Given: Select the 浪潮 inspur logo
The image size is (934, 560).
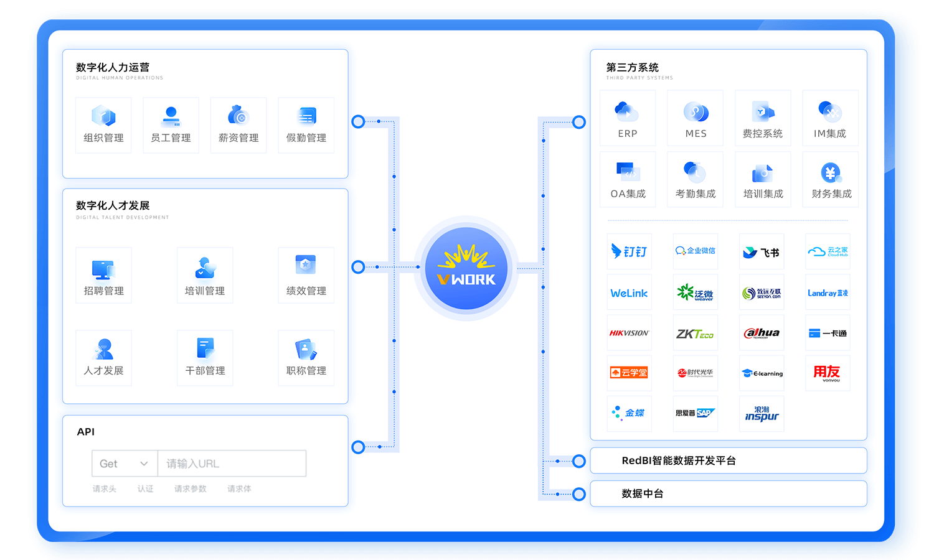Looking at the screenshot, I should click(762, 414).
